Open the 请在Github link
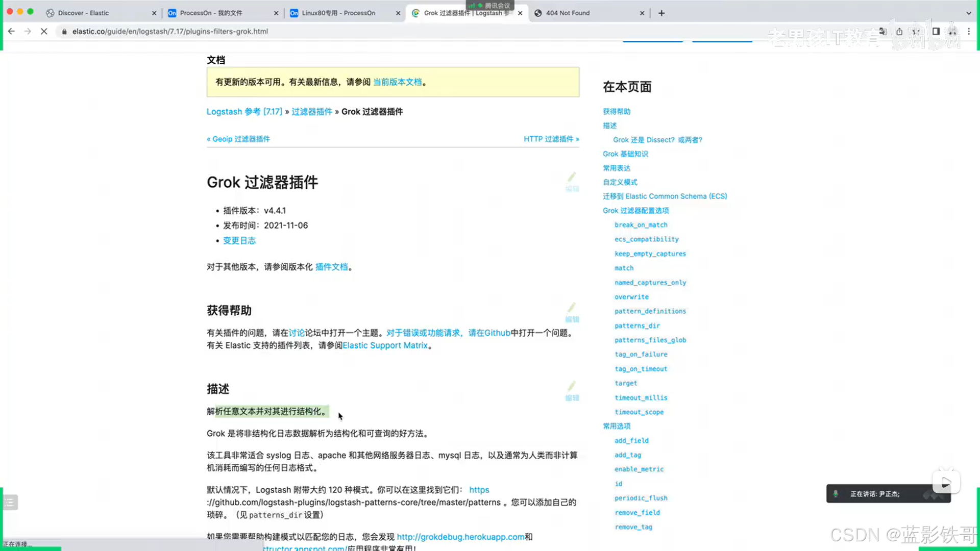The width and height of the screenshot is (980, 551). 489,333
